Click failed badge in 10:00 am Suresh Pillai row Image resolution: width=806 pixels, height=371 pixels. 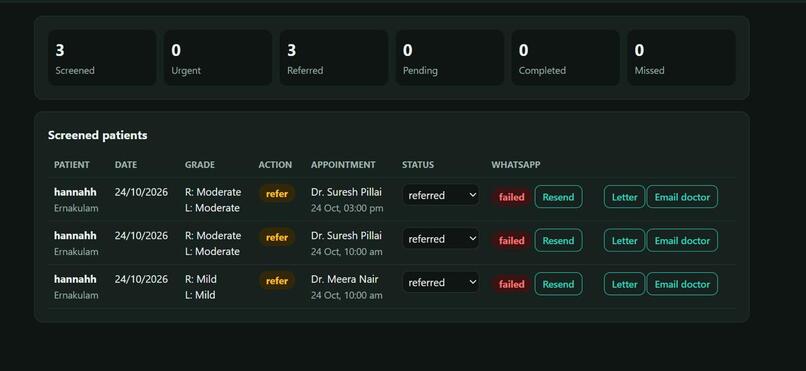point(511,240)
